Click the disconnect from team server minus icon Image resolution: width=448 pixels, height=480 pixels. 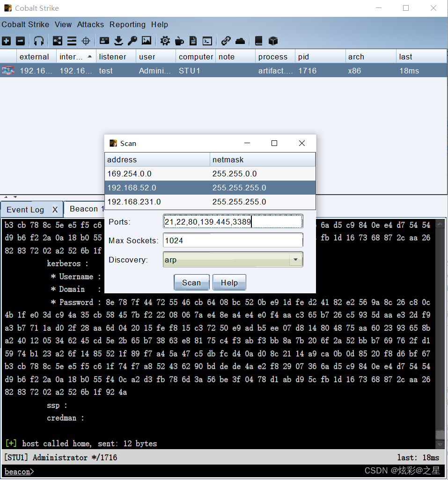tap(20, 41)
